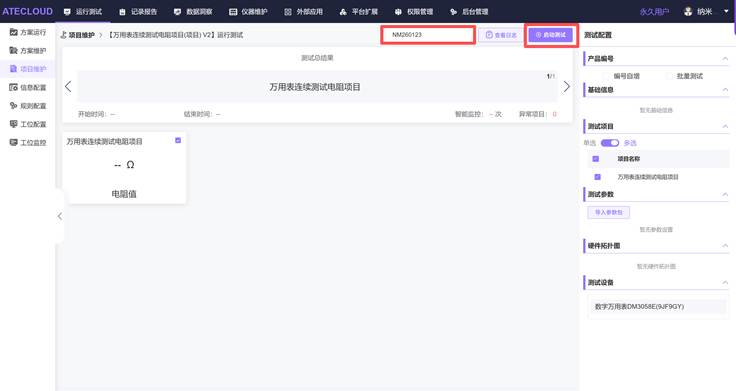The image size is (736, 391).
Task: Enable the 批量测试 checkbox
Action: 670,76
